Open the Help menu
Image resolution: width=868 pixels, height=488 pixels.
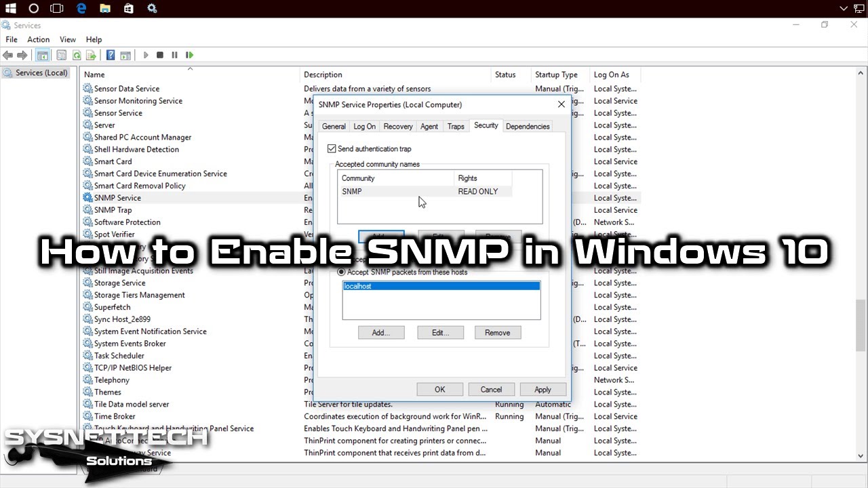pyautogui.click(x=94, y=39)
